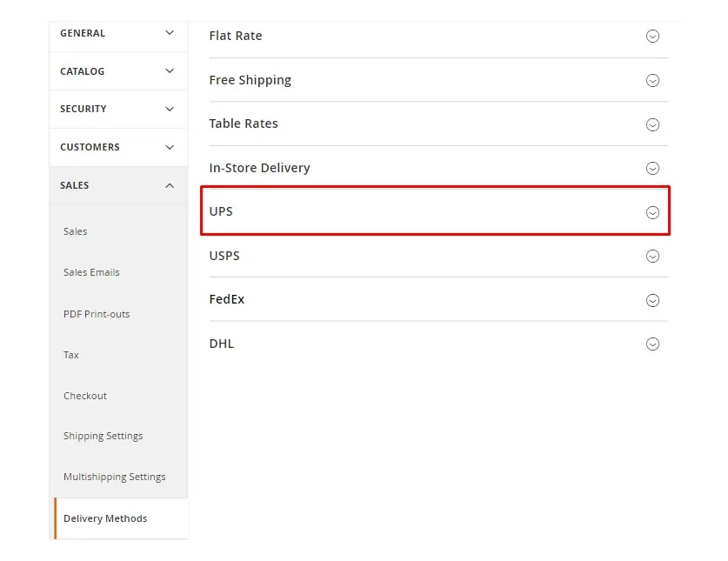This screenshot has width=728, height=561.
Task: Open the Checkout configuration page
Action: (x=84, y=396)
